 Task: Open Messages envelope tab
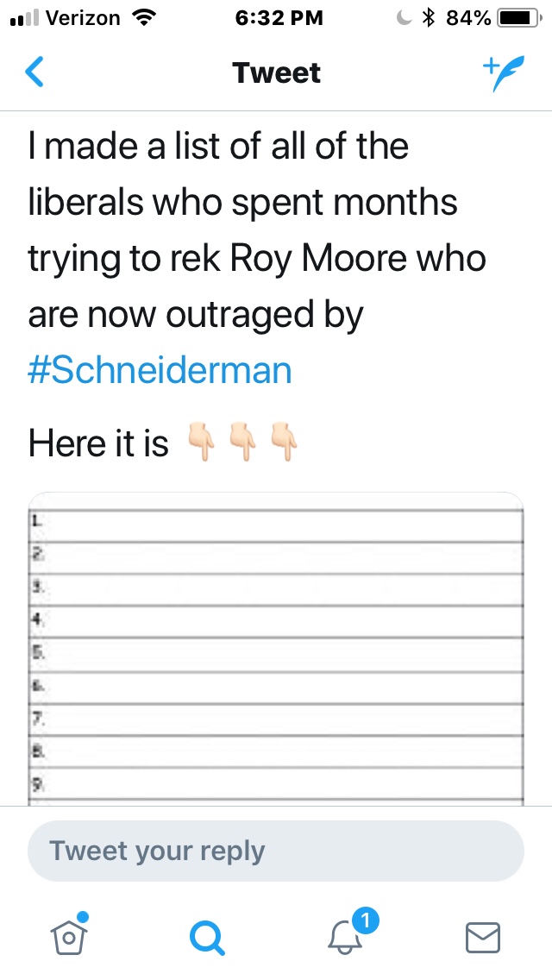click(483, 937)
